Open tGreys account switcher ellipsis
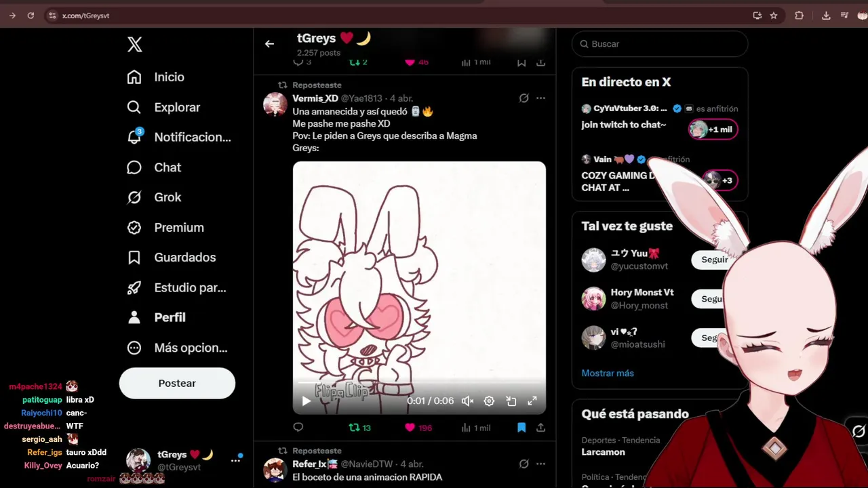 pos(235,460)
